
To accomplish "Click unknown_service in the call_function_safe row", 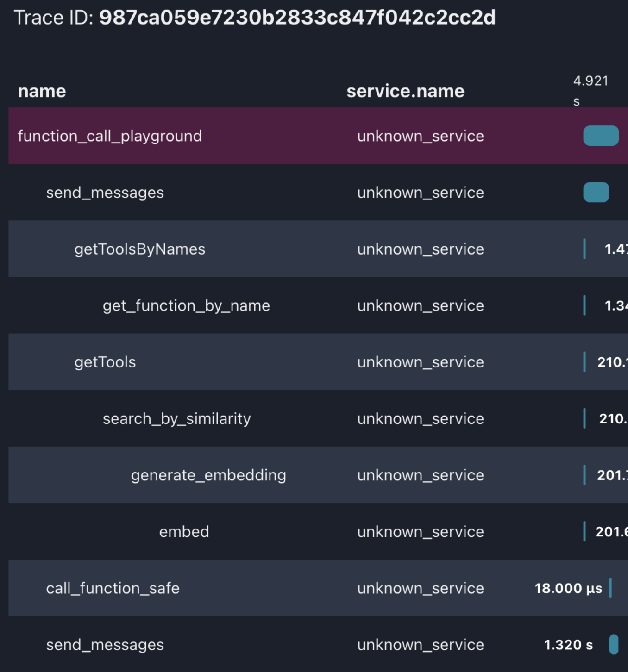I will pos(421,588).
